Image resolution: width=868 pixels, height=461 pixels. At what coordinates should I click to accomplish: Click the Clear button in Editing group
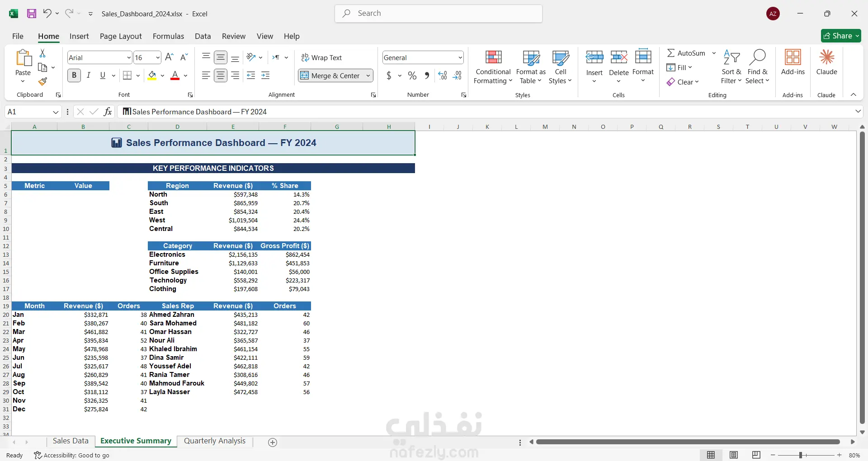683,82
